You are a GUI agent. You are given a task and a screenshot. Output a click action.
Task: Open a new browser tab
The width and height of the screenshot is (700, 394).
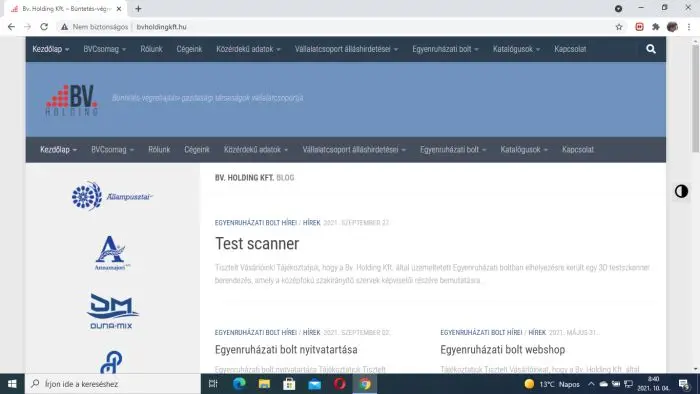[x=138, y=8]
